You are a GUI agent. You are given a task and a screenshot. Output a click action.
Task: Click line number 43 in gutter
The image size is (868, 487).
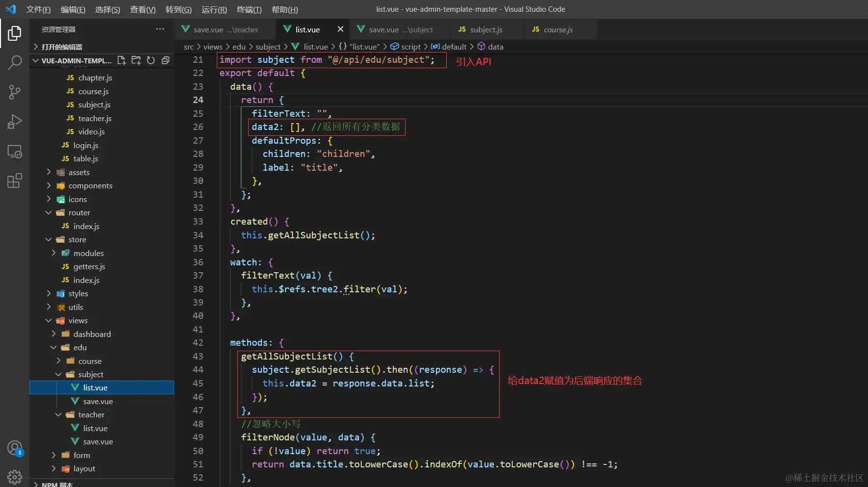(x=198, y=356)
